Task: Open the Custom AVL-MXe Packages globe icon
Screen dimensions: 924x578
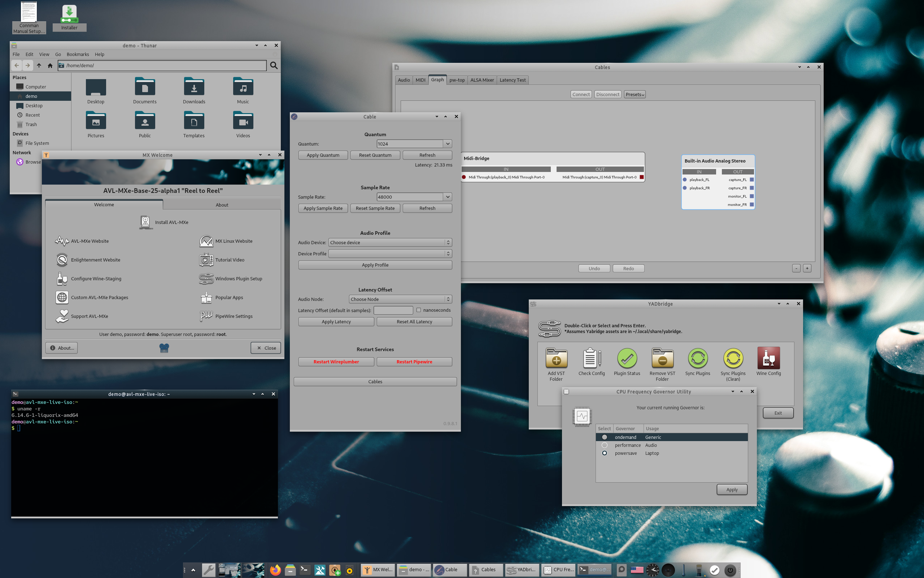Action: tap(62, 297)
